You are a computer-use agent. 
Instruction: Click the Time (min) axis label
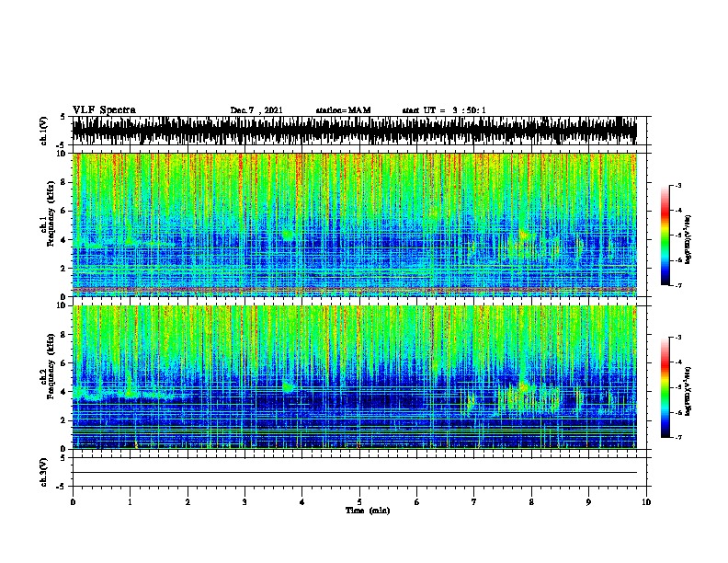coord(368,511)
